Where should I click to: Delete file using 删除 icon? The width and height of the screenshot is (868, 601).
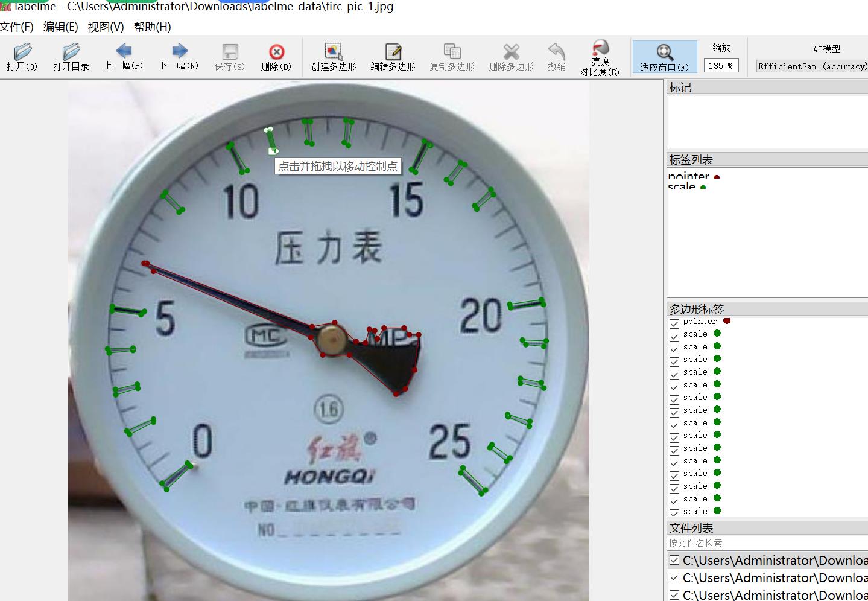click(276, 57)
